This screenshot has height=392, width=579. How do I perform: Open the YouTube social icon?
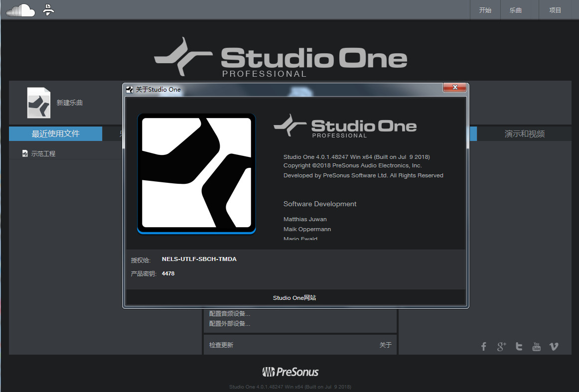point(536,347)
